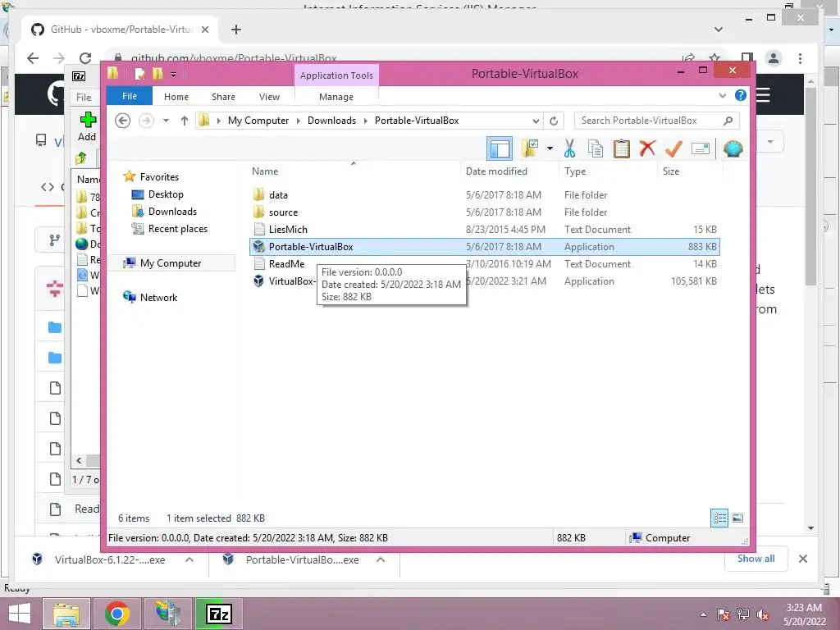Click Favorites header in navigation pane
The height and width of the screenshot is (630, 840).
tap(159, 177)
